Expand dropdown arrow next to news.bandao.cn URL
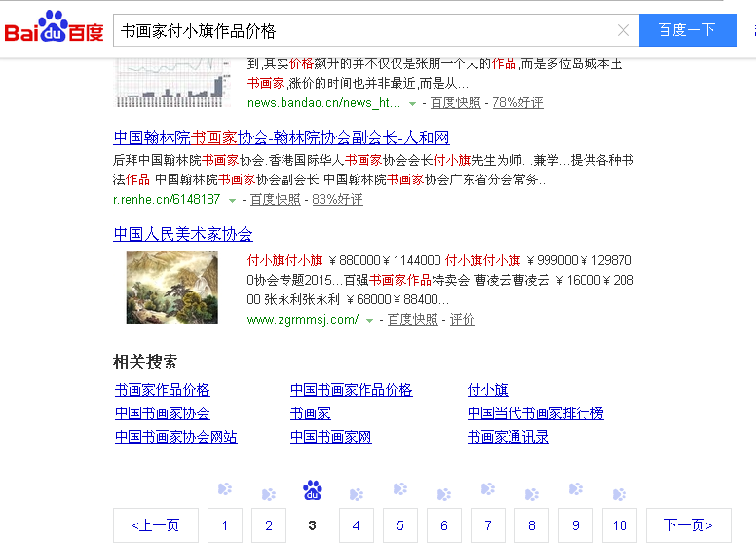756x543 pixels. (412, 103)
